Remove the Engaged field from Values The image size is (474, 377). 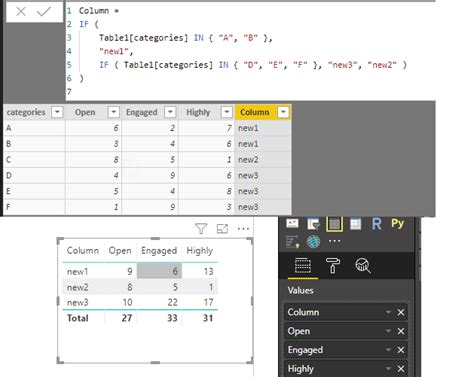(x=401, y=350)
